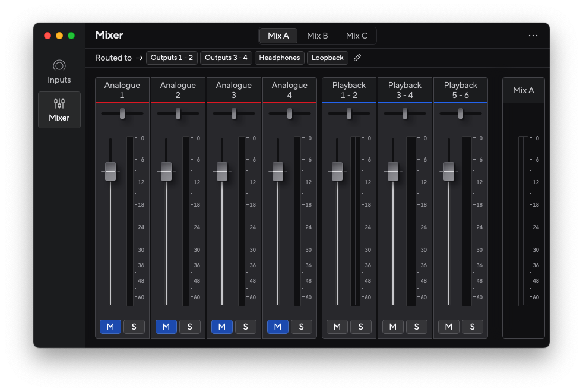Toggle the Outputs 1 - 2 routing

point(172,58)
